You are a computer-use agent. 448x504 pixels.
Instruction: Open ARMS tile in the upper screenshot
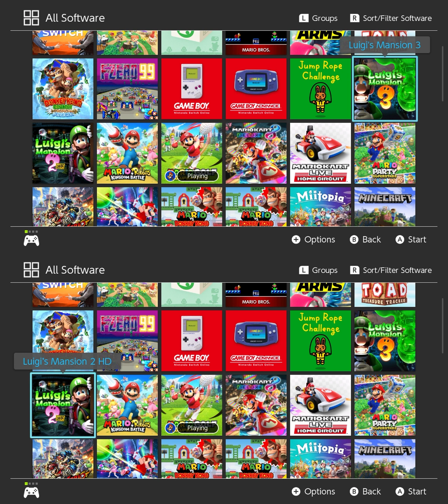[x=321, y=43]
